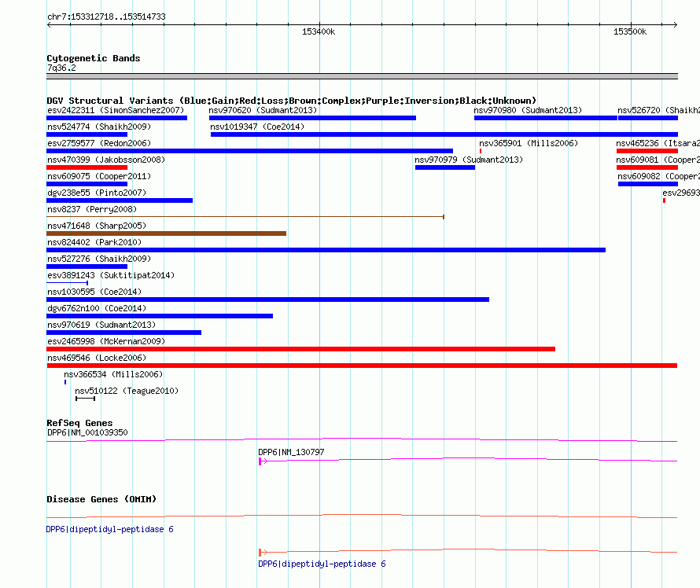This screenshot has width=700, height=588.
Task: Click the DGV Structural Variants track title
Action: tap(292, 101)
